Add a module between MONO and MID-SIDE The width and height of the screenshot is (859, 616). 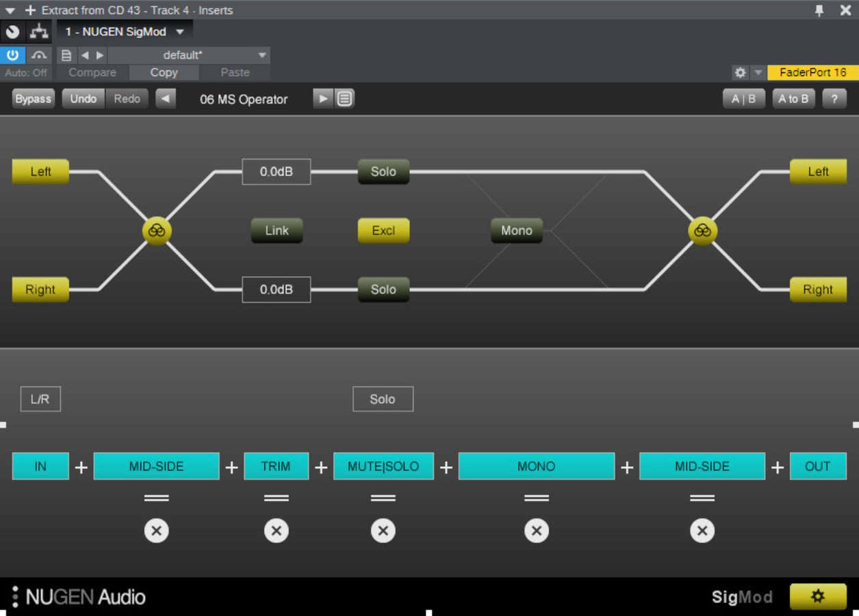627,467
